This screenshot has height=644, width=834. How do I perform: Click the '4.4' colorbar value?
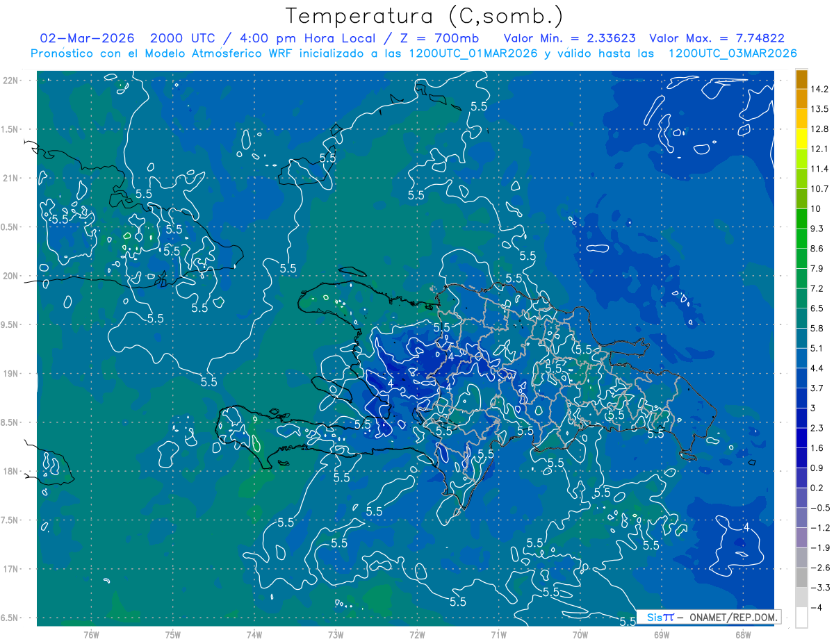[x=817, y=368]
